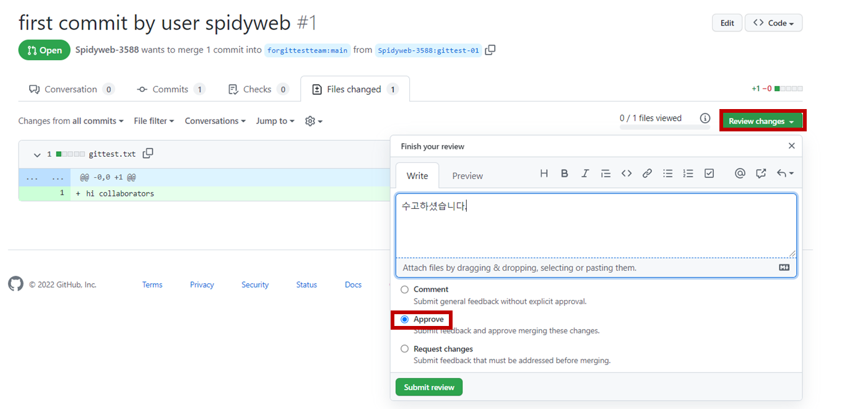Open the diff settings gear menu
Screen dimensions: 868x409
pos(314,121)
